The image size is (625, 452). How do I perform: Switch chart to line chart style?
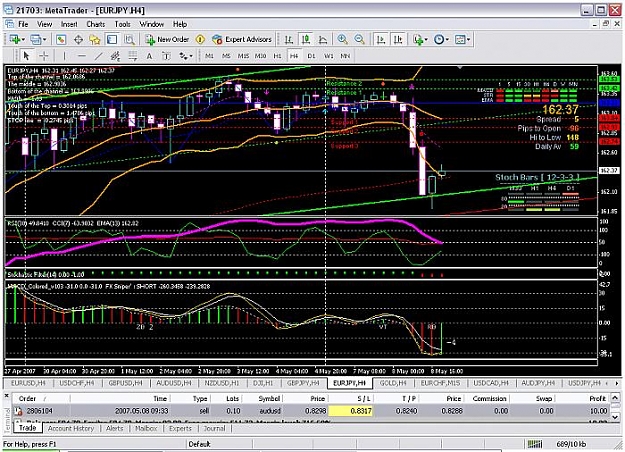pyautogui.click(x=323, y=39)
